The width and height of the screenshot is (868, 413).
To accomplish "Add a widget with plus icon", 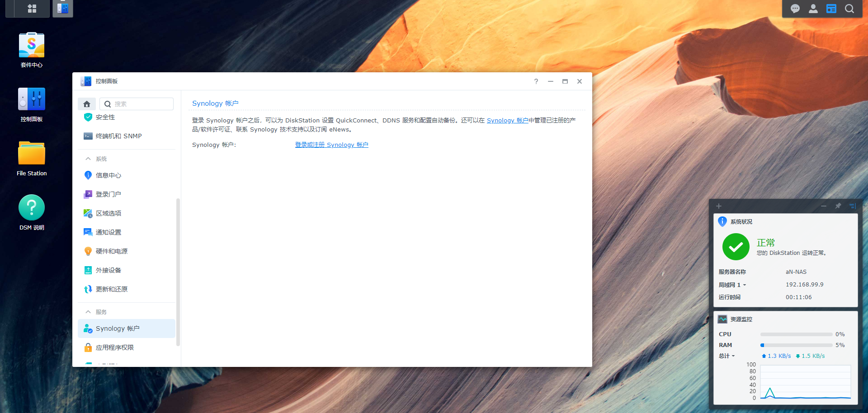I will (x=719, y=206).
